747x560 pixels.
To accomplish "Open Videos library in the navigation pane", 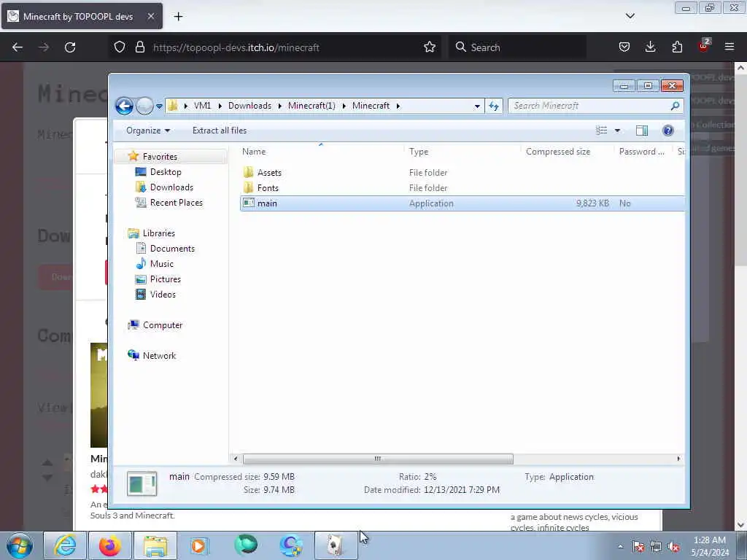I will [163, 295].
